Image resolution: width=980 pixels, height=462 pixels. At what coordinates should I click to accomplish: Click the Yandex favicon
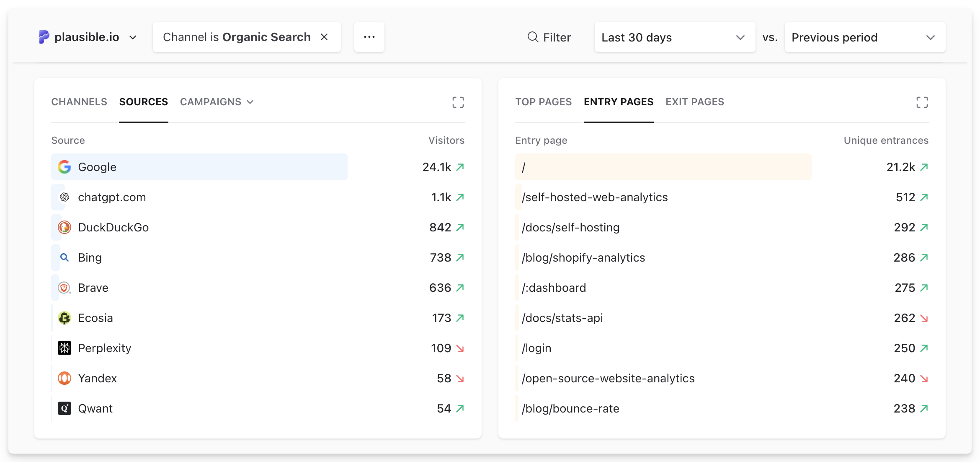click(64, 378)
